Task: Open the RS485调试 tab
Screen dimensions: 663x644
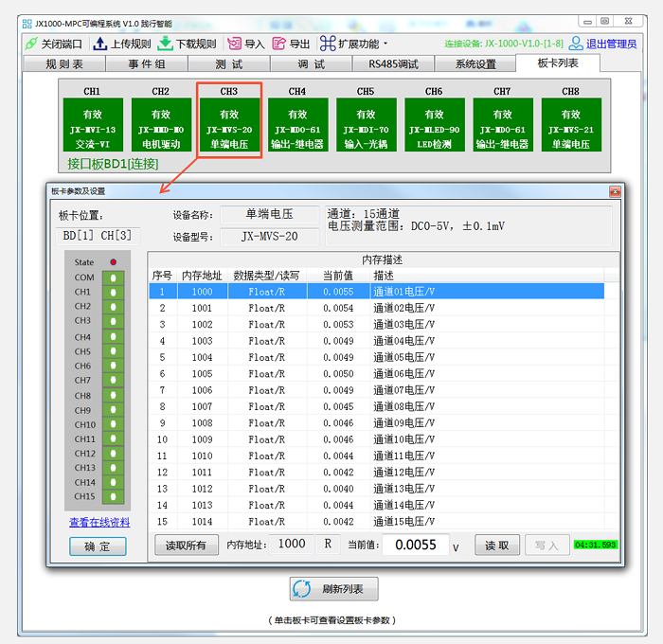Action: [x=393, y=64]
